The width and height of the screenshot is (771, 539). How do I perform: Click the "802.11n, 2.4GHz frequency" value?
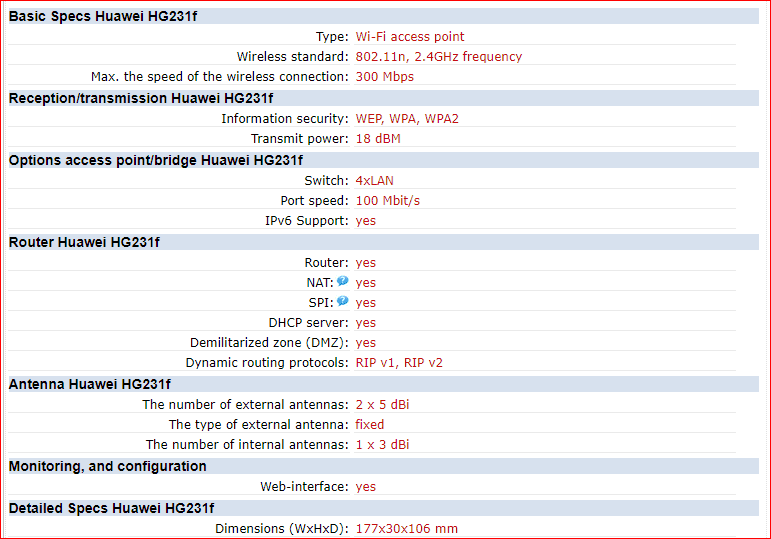(x=439, y=56)
